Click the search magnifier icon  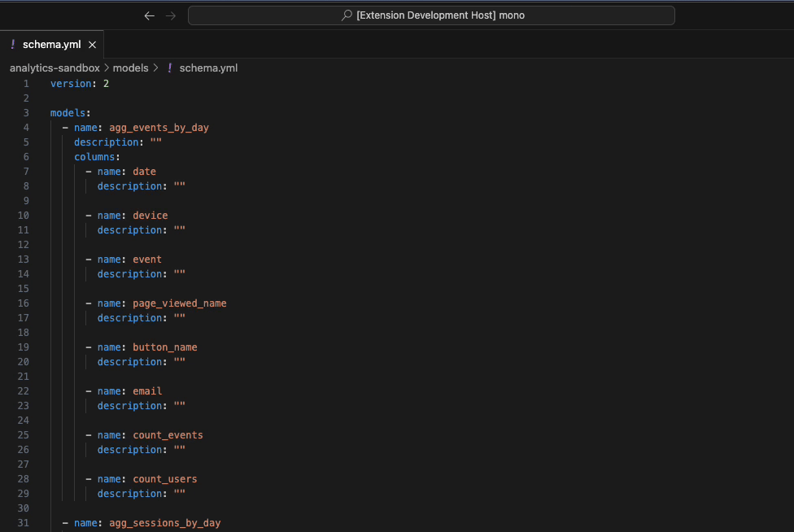tap(347, 15)
